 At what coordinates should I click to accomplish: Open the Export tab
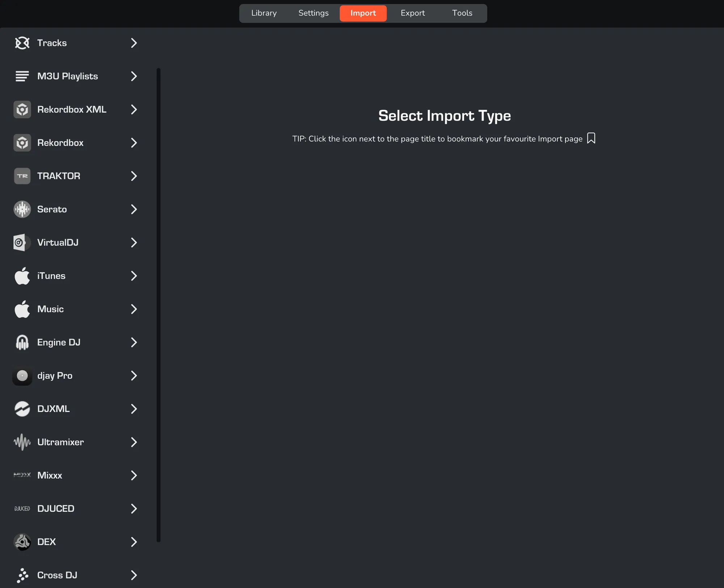tap(413, 13)
